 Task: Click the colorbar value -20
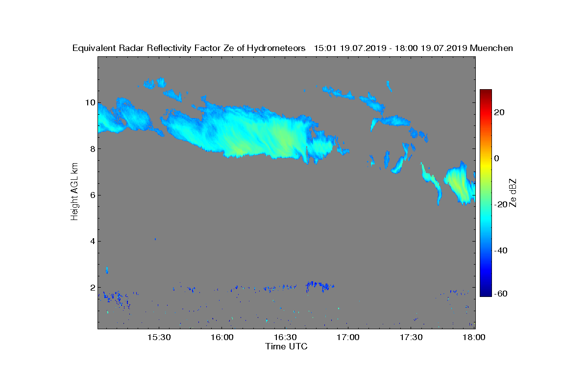point(501,204)
